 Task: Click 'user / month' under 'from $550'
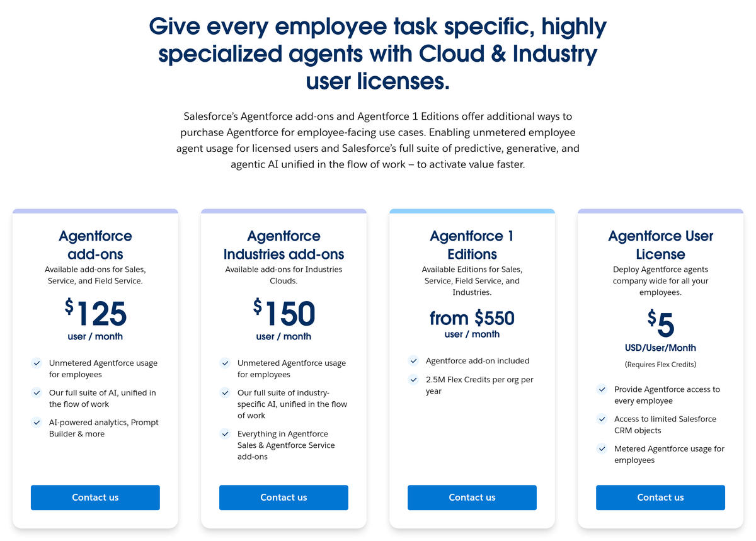pyautogui.click(x=472, y=334)
